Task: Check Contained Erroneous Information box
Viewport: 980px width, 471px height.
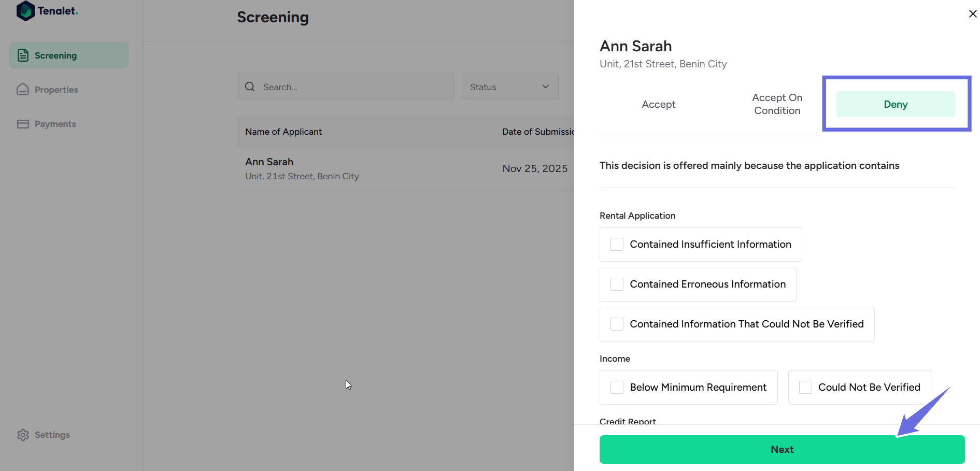Action: [x=617, y=284]
